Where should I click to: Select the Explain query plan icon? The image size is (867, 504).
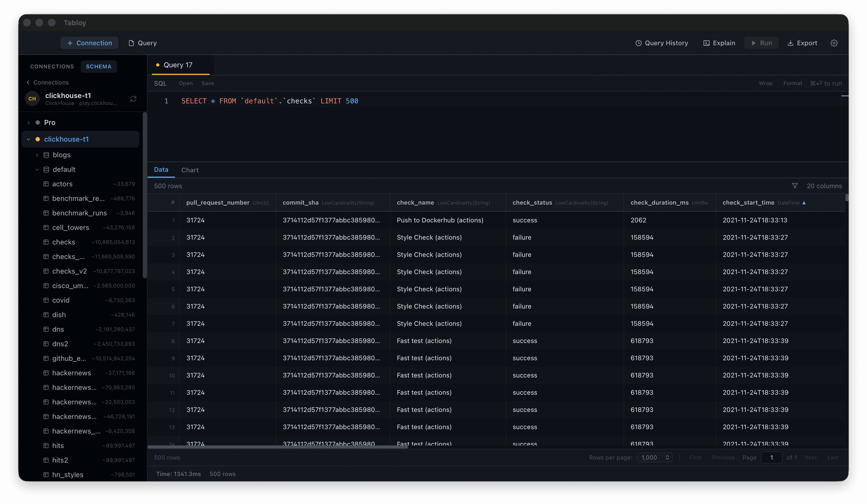(x=706, y=43)
